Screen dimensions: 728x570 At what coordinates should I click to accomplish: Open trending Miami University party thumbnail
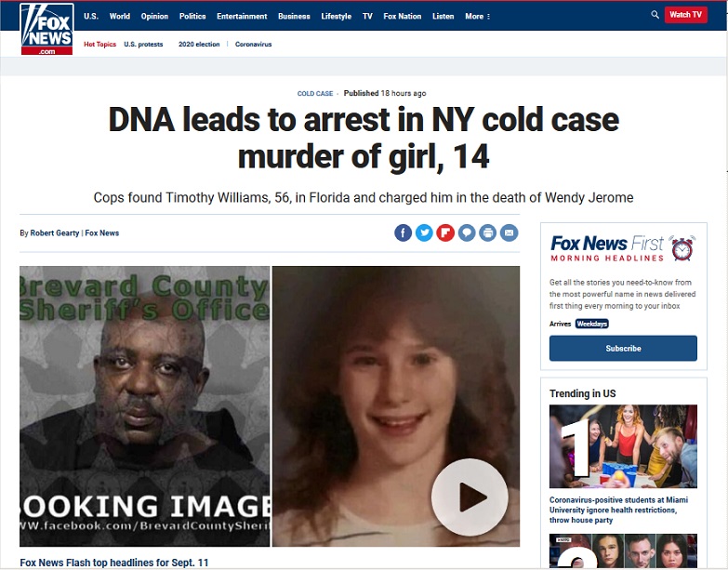623,446
